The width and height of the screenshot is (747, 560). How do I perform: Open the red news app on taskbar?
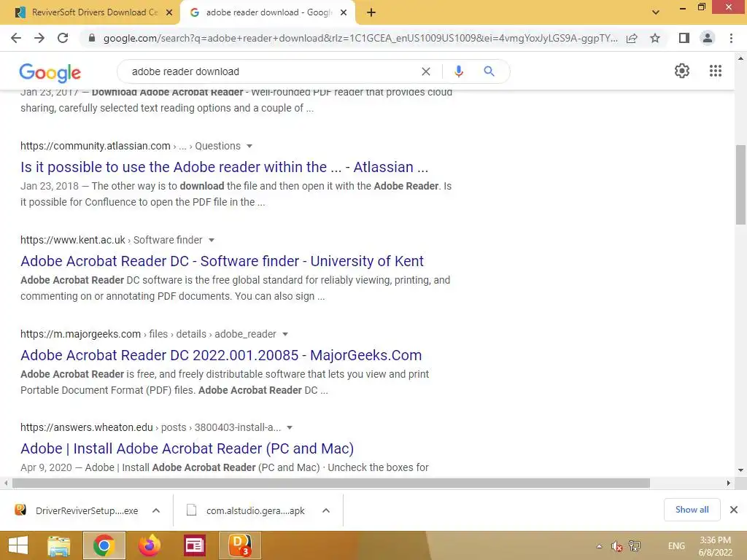(x=194, y=545)
